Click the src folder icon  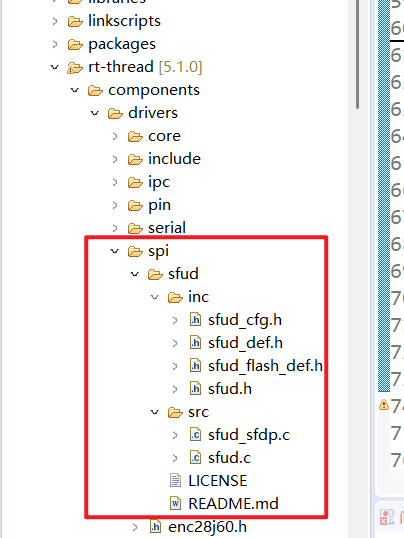[175, 412]
